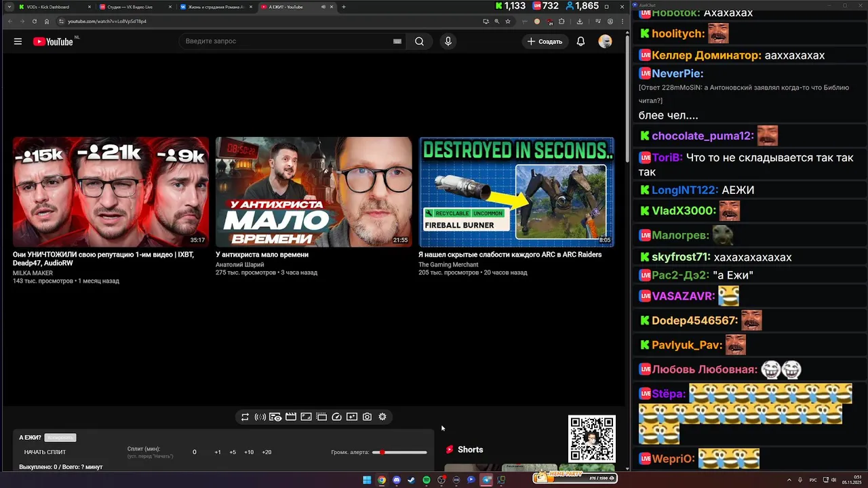This screenshot has height=488, width=868.
Task: Go back with the browser back arrow
Action: [9, 21]
